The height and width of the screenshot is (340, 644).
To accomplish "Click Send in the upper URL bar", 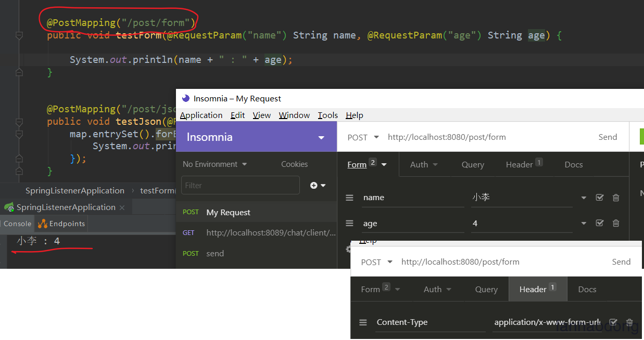I will pos(608,137).
